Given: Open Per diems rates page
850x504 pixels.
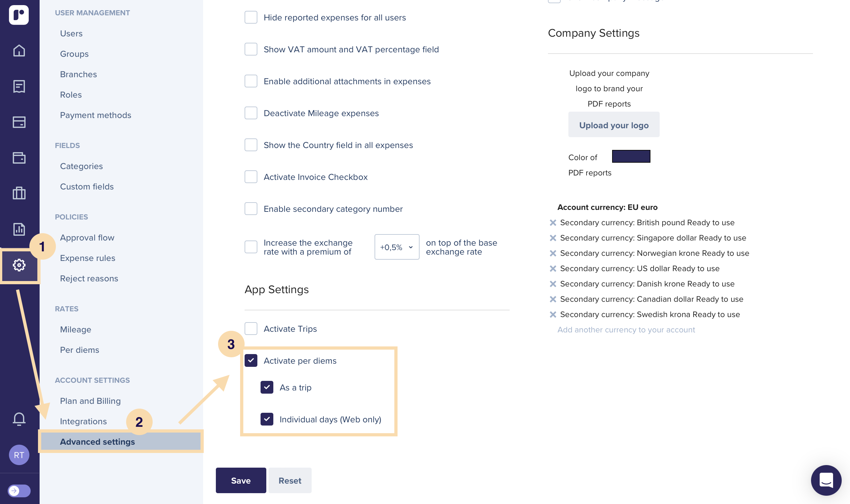Looking at the screenshot, I should point(80,350).
